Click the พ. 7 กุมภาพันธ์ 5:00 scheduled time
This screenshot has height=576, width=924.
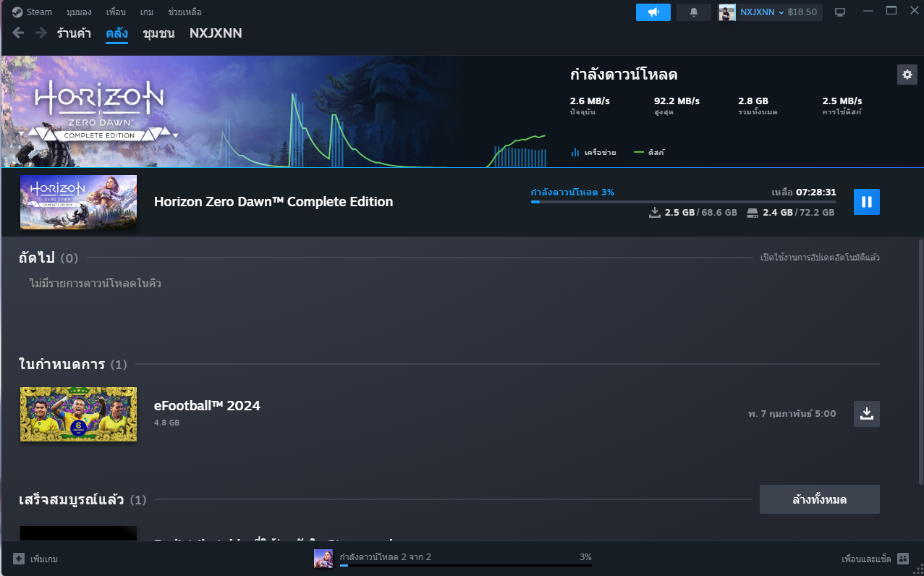tap(792, 414)
